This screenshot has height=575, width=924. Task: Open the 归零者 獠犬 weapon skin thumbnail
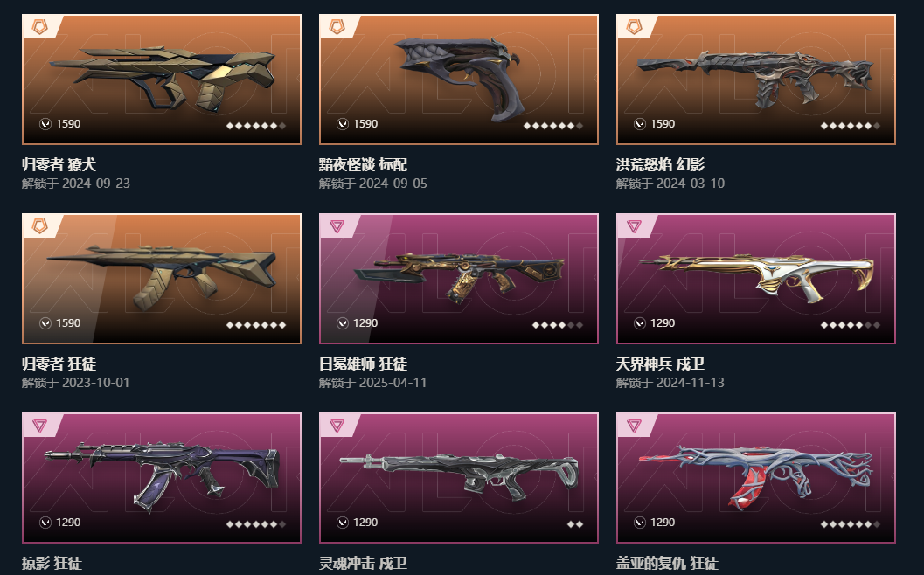[x=162, y=80]
